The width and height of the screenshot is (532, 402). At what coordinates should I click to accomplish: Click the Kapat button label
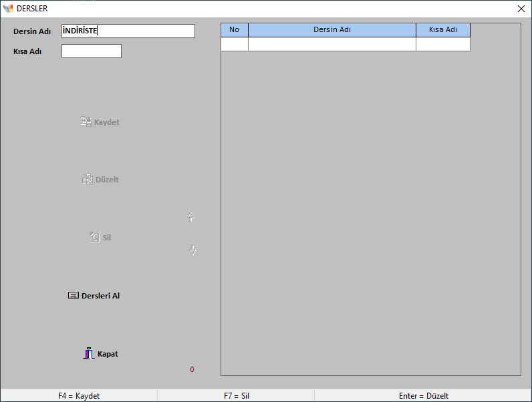108,354
